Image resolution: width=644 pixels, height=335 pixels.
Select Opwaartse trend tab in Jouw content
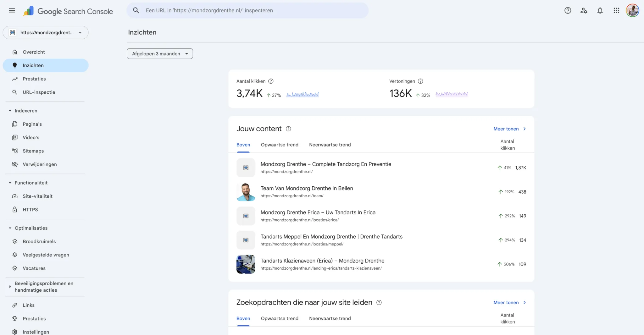coord(280,145)
